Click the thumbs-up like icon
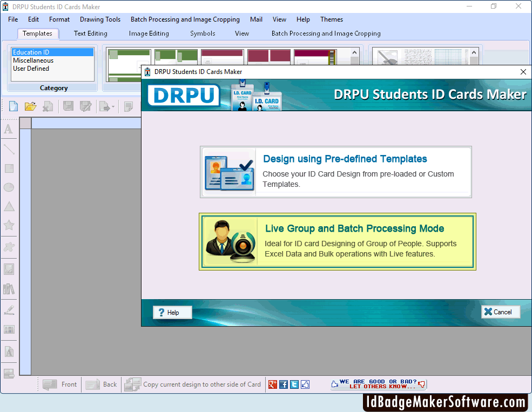Viewport: 532px width, 412px height. [305, 384]
